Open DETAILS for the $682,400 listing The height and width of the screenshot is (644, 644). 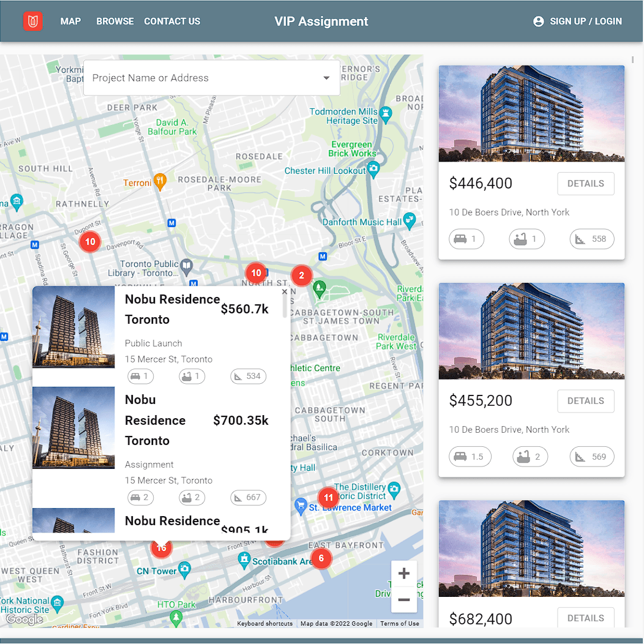(585, 618)
